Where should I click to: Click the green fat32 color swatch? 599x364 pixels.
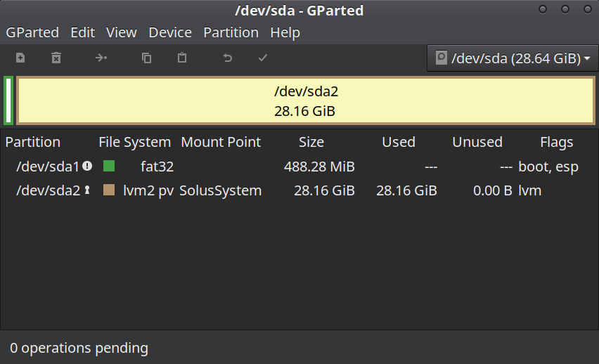click(x=109, y=166)
